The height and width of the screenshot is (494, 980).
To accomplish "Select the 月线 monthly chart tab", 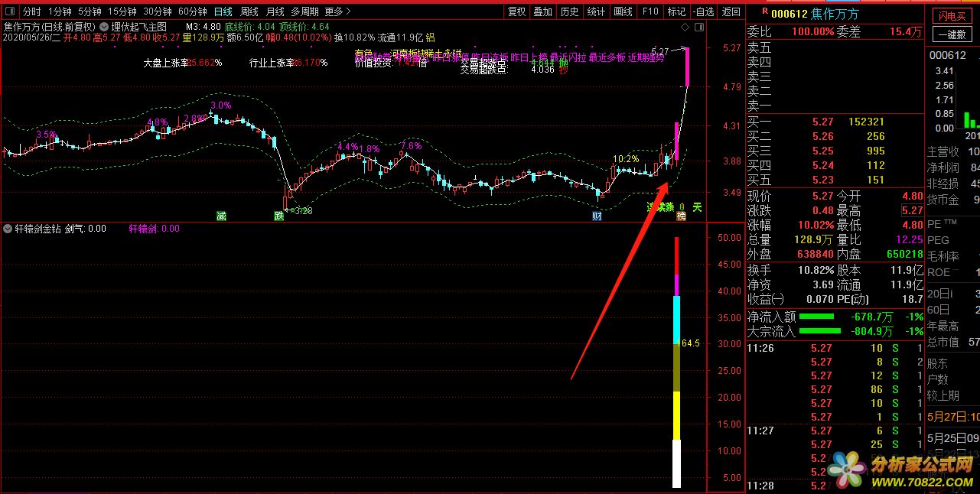I will coord(275,11).
